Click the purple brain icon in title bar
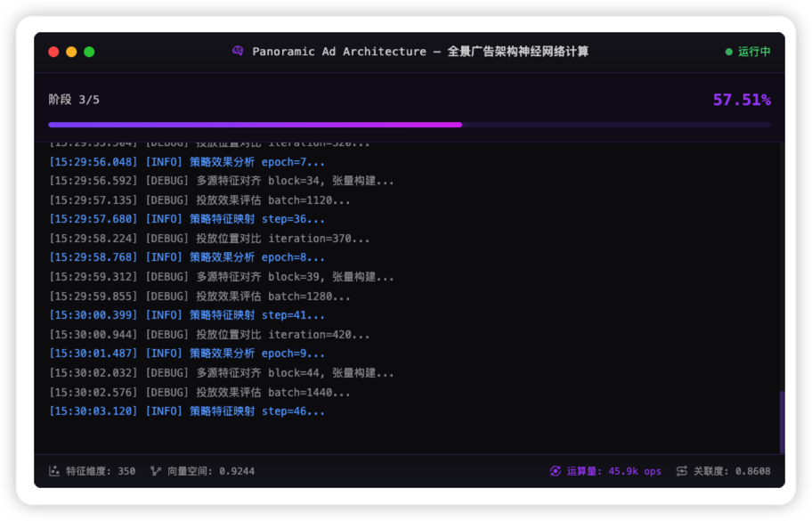 (x=238, y=51)
